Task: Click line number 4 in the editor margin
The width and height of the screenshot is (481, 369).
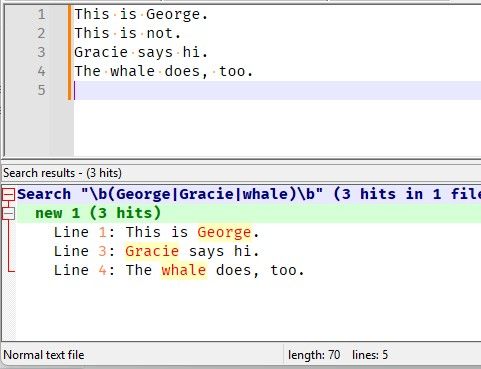Action: pos(41,71)
